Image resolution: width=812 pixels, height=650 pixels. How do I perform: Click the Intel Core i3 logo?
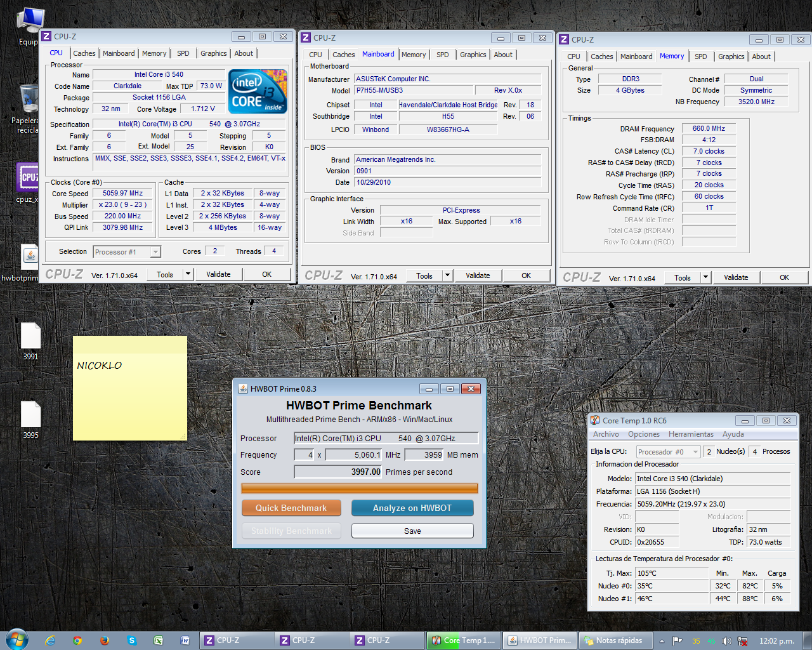pos(258,91)
